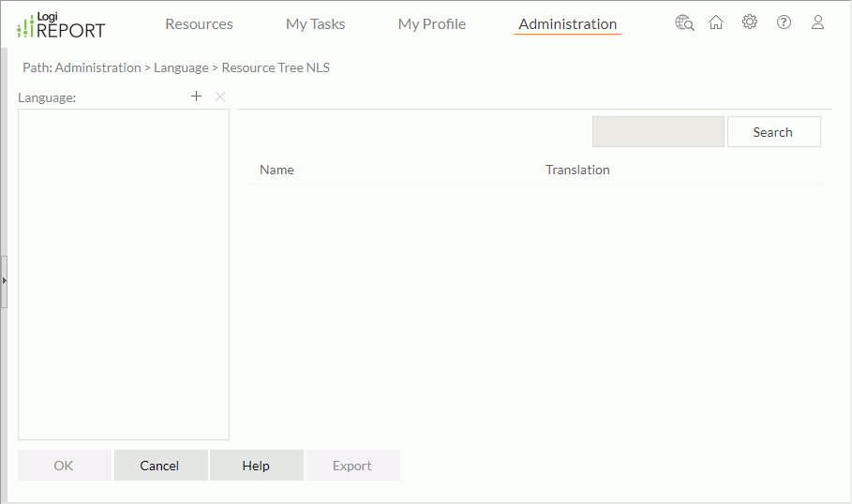Image resolution: width=852 pixels, height=504 pixels.
Task: Go to Home via the house icon
Action: tap(716, 22)
